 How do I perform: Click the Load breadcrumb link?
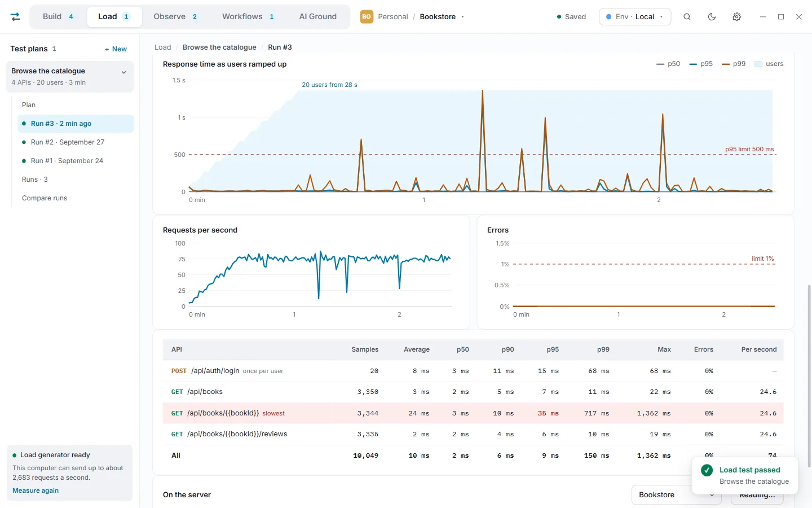[x=163, y=47]
